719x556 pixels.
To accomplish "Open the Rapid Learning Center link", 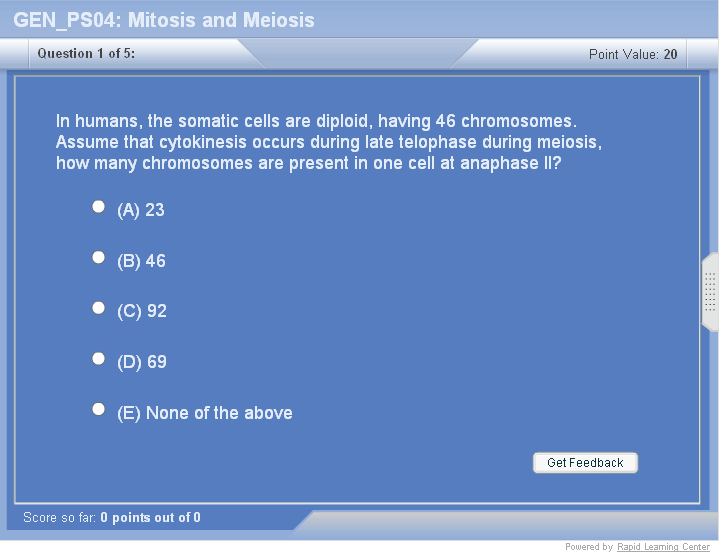I will click(x=663, y=547).
